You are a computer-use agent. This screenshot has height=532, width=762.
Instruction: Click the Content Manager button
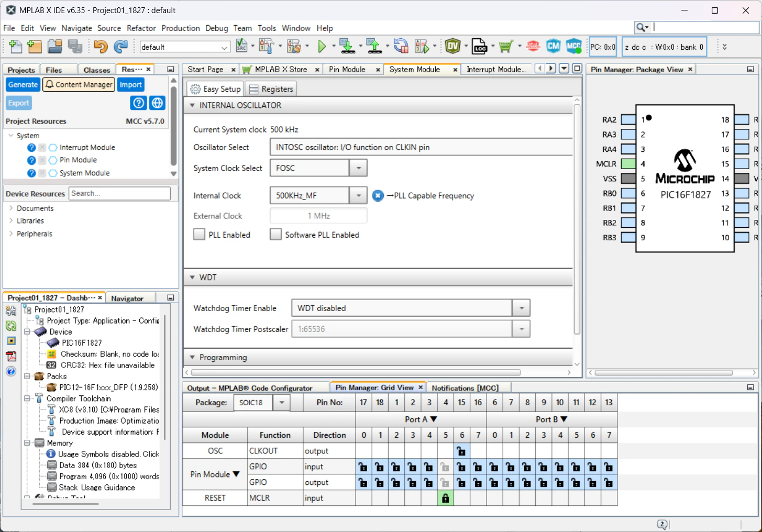tap(79, 84)
